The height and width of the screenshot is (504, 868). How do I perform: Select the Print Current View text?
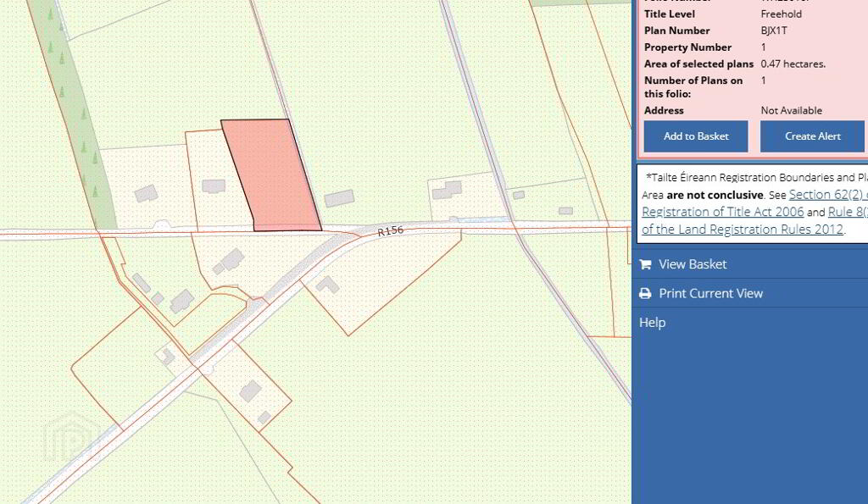710,294
